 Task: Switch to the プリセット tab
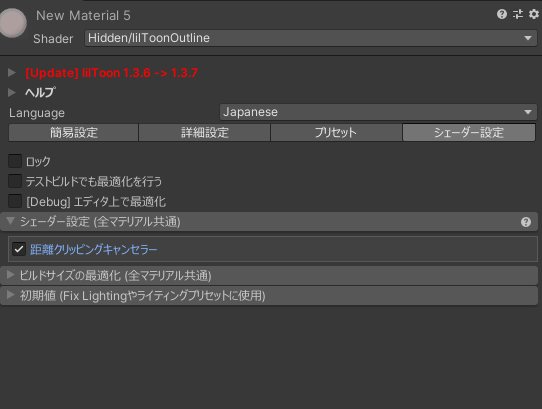[336, 132]
